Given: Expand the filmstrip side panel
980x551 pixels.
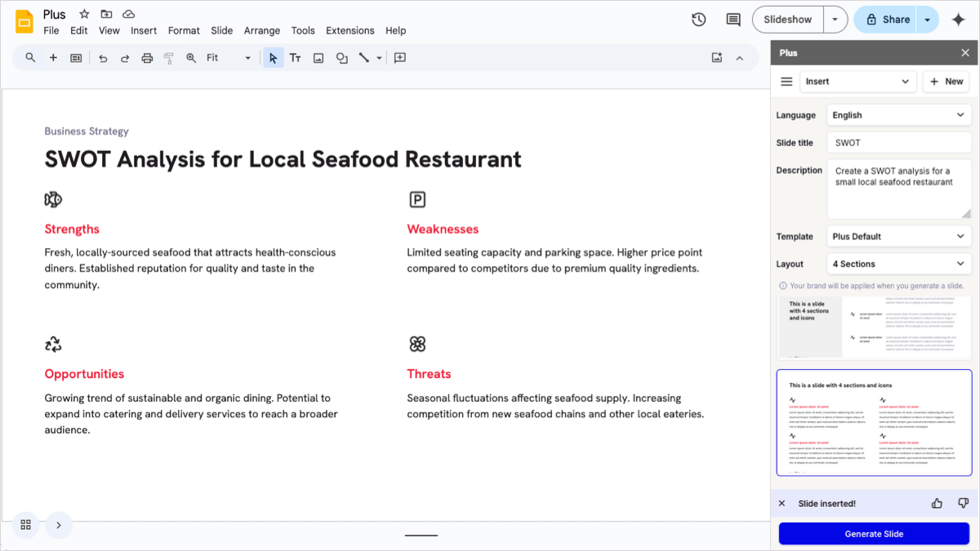Looking at the screenshot, I should [x=59, y=525].
